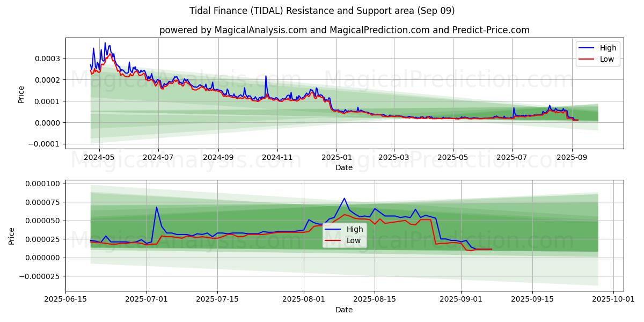The height and width of the screenshot is (322, 644).
Task: Click the '2025-09-01' x-axis label in the bottom chart
Action: (461, 299)
